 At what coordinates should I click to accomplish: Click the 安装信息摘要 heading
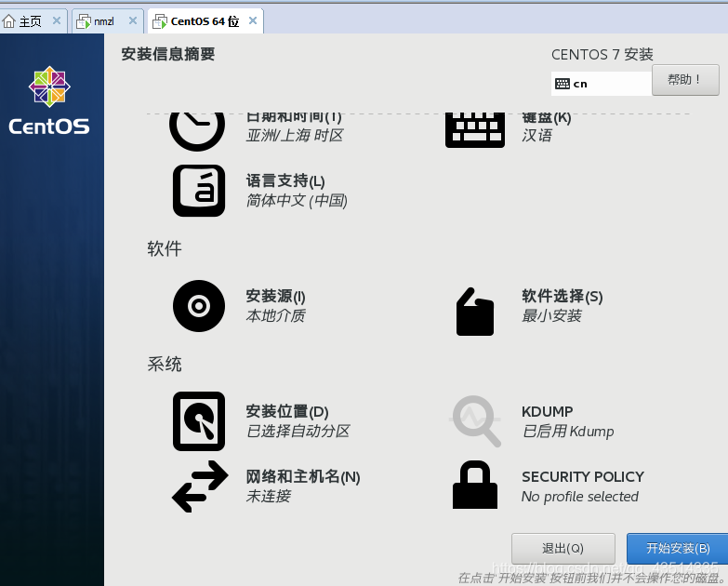[x=168, y=54]
